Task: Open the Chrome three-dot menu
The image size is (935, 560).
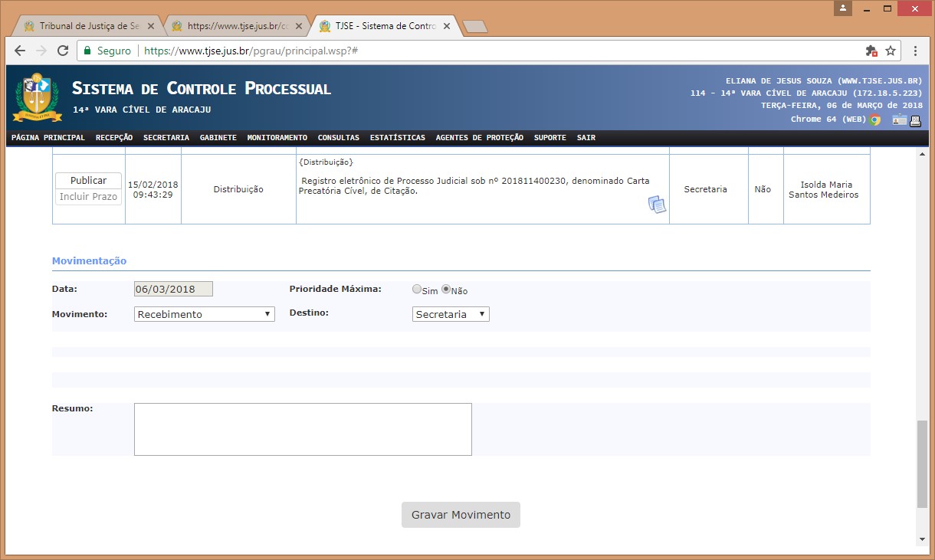Action: tap(916, 51)
